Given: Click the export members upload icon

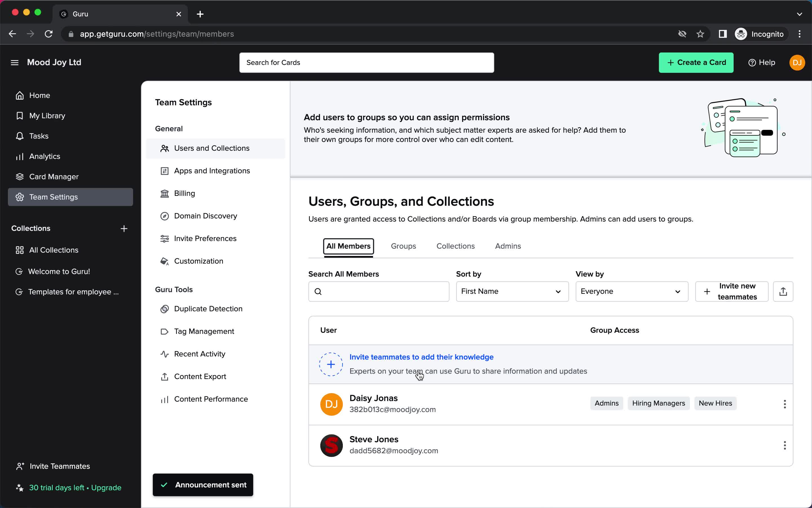Looking at the screenshot, I should [783, 292].
